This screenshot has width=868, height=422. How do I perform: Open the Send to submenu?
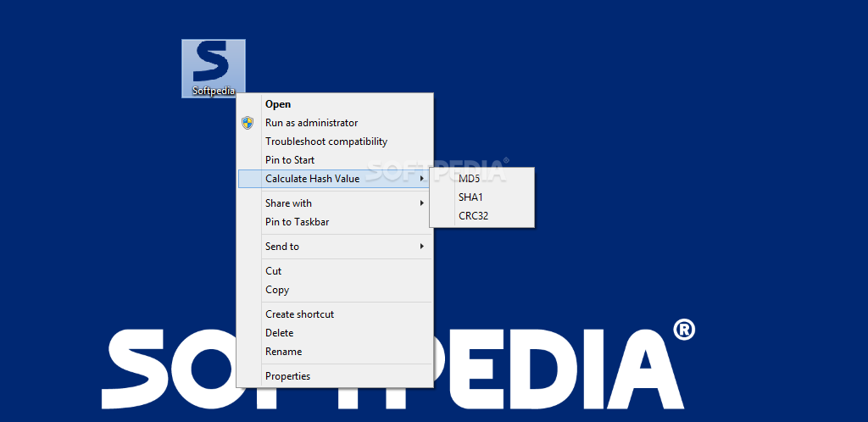click(335, 246)
